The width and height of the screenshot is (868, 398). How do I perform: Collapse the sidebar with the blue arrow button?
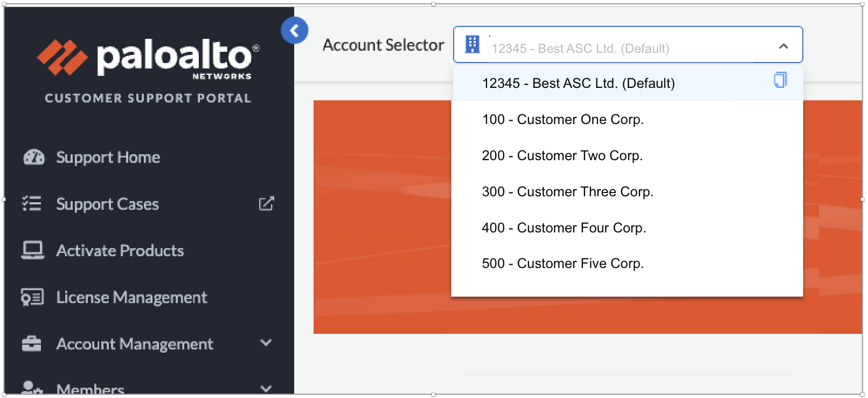[294, 31]
